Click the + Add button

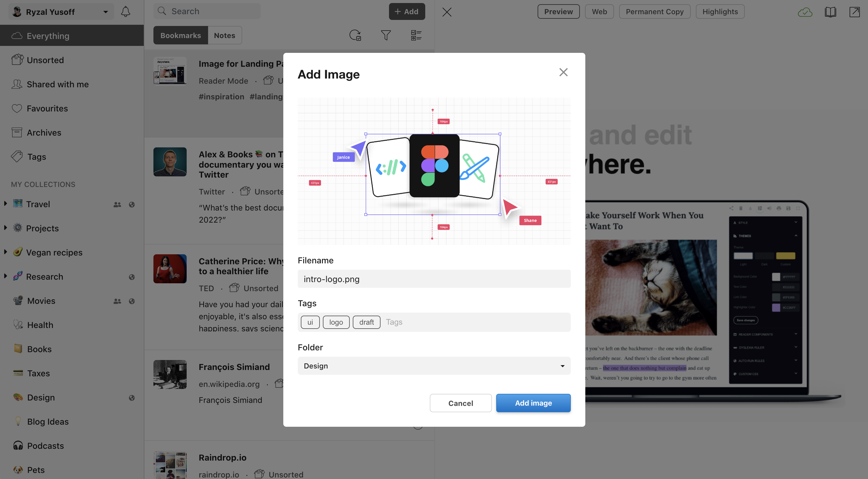click(x=407, y=11)
